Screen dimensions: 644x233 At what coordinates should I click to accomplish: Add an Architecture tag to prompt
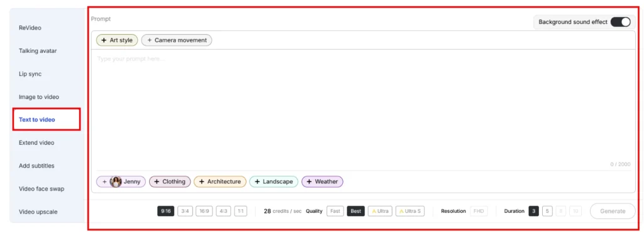tap(219, 181)
